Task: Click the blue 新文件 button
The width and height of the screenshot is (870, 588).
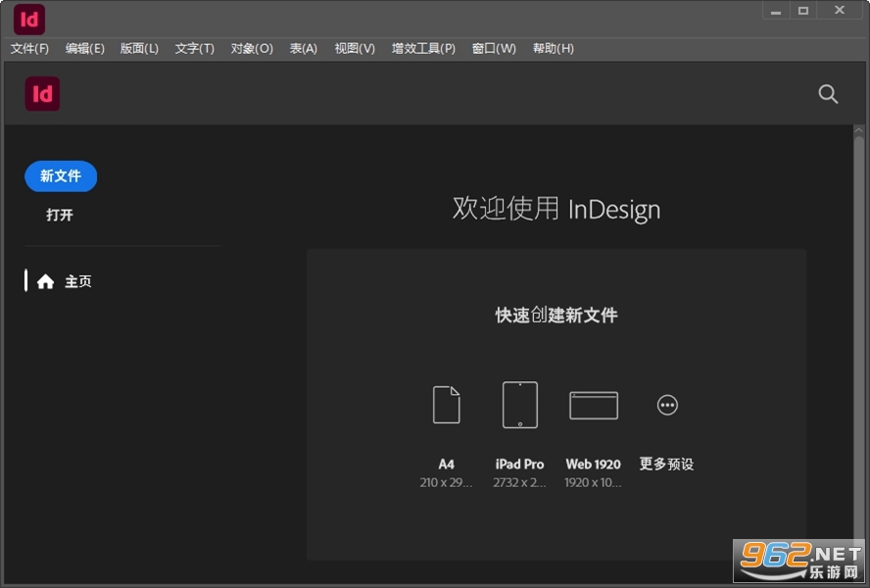Action: [61, 176]
